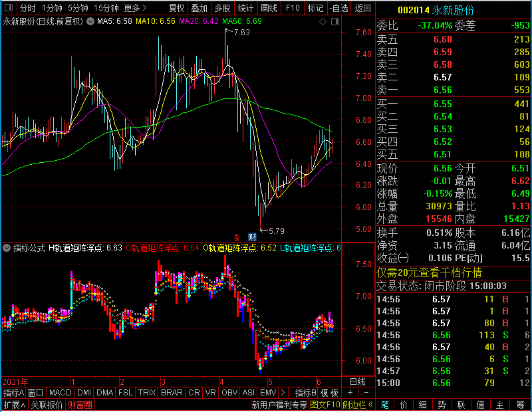
Task: Select the DMA indicator
Action: (104, 393)
